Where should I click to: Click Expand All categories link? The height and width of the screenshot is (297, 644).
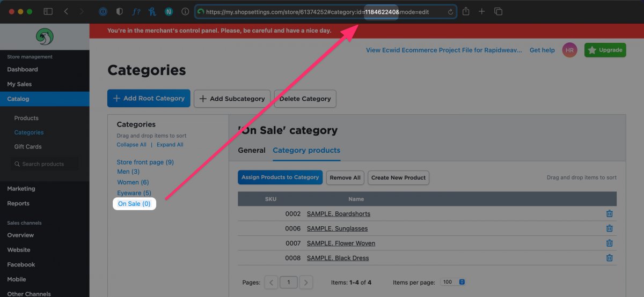click(170, 145)
